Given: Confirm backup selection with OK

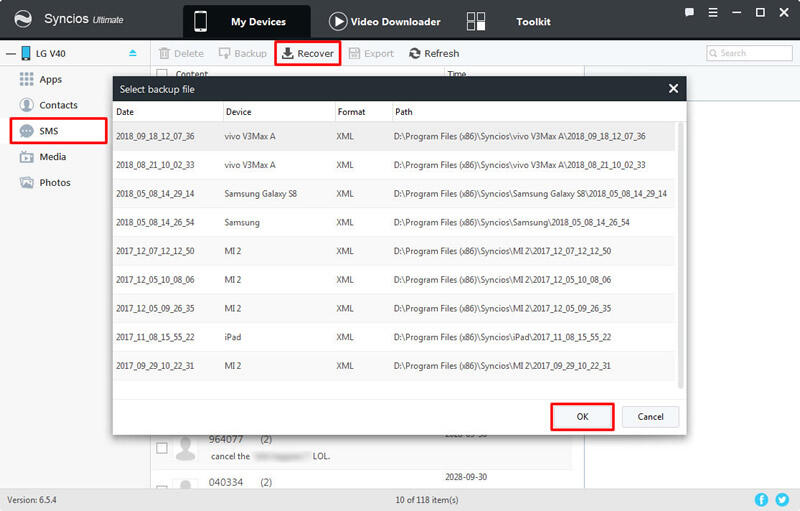Looking at the screenshot, I should coord(582,416).
